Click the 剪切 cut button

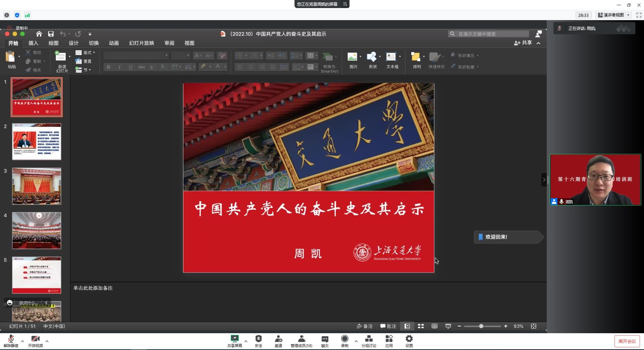click(34, 52)
